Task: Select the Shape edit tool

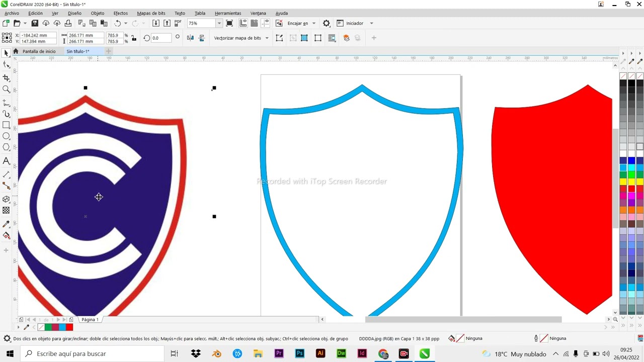Action: coord(6,65)
